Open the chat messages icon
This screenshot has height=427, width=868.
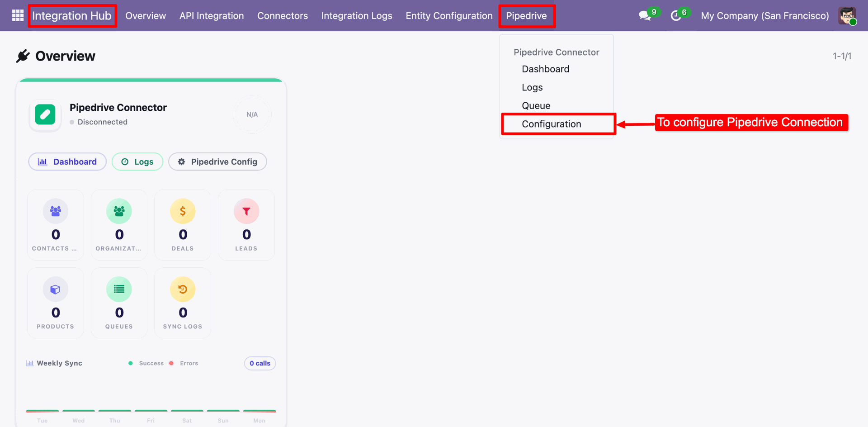click(x=645, y=16)
